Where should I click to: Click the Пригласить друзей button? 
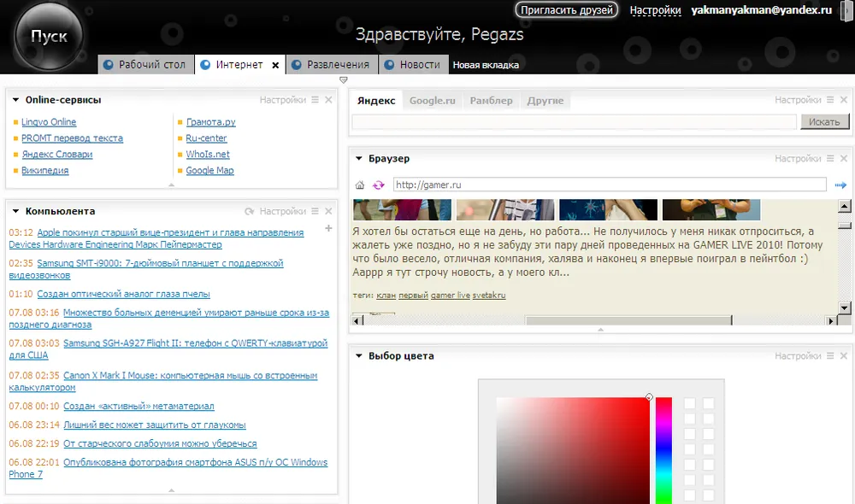click(566, 10)
